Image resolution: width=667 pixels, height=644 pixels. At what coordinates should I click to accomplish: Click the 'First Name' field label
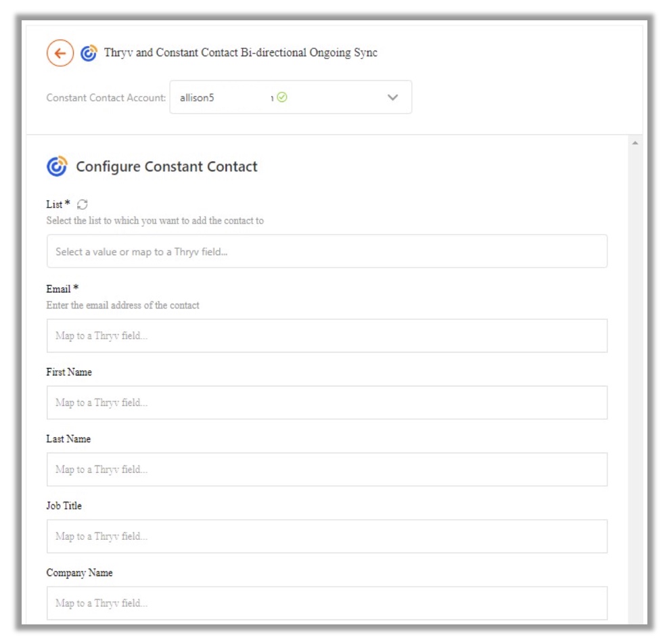tap(69, 372)
